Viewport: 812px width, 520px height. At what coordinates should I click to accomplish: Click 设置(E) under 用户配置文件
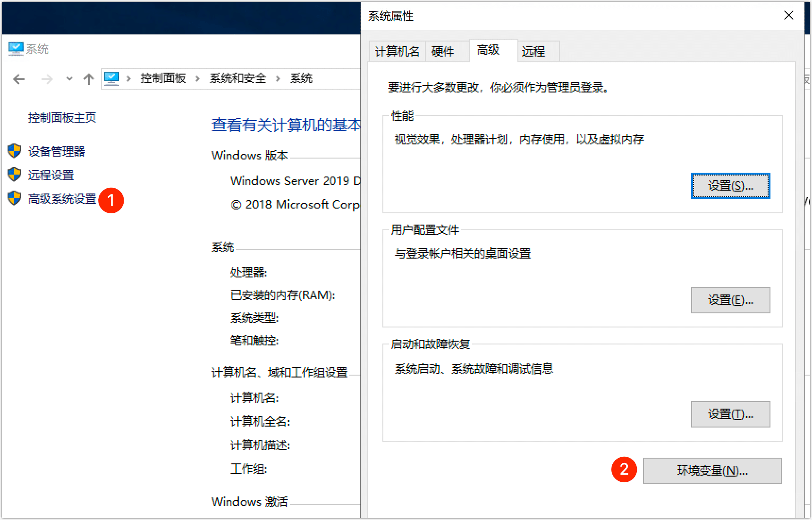(730, 300)
